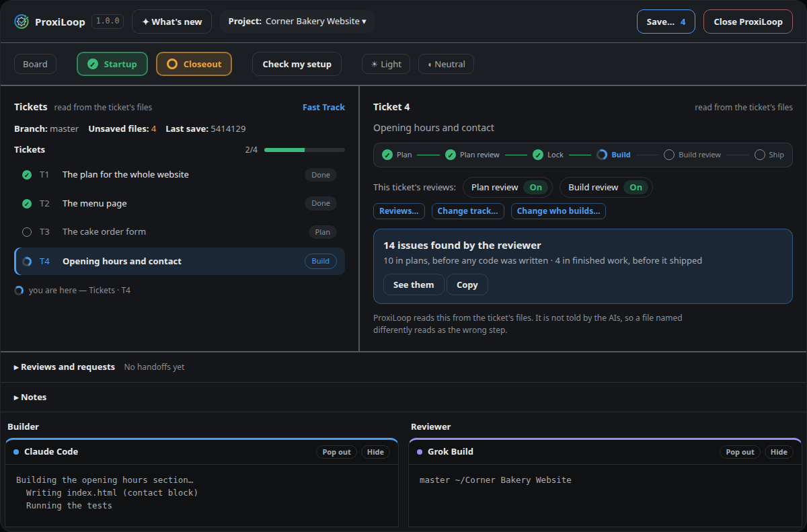
Task: Click the Lock step check icon
Action: (538, 155)
